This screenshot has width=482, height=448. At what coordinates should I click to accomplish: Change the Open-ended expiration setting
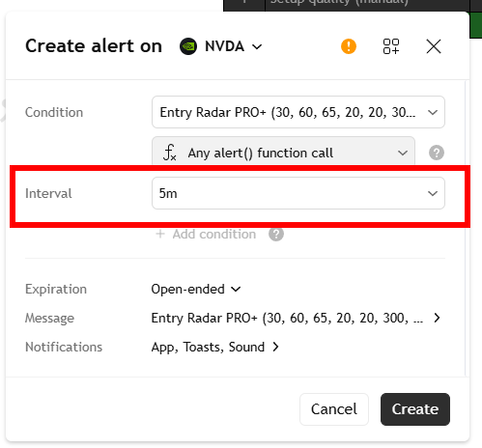pos(196,289)
